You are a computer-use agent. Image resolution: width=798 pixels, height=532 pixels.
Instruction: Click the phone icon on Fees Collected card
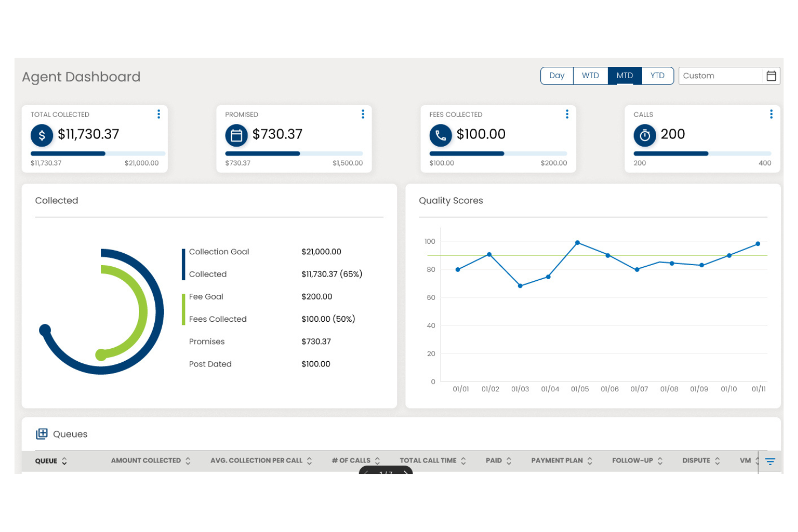tap(441, 135)
